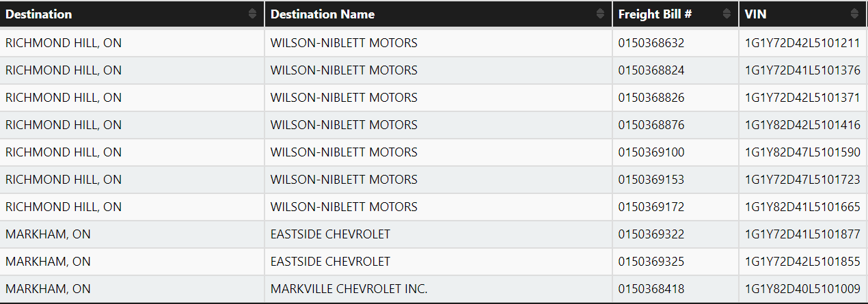
Task: Click the Freight Bill # header label
Action: 655,14
